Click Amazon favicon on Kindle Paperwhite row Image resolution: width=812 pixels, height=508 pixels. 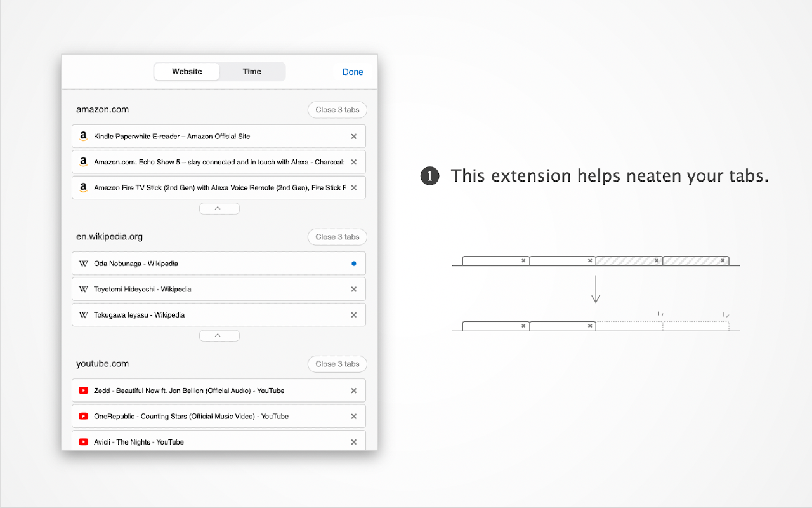[83, 137]
